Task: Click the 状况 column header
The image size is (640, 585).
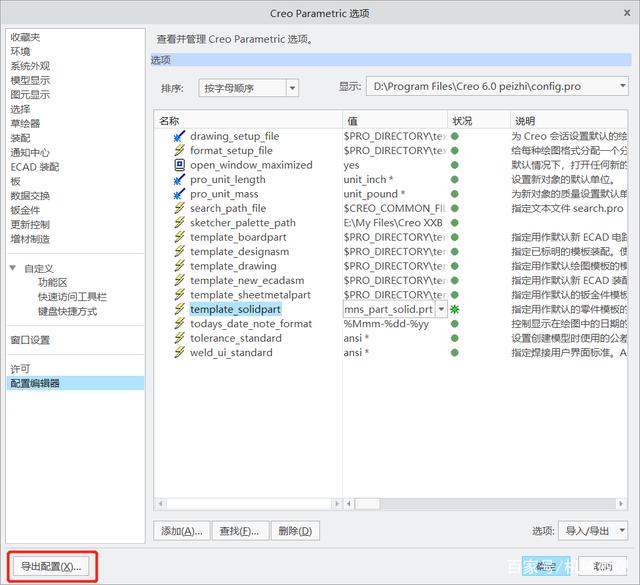Action: pyautogui.click(x=479, y=121)
